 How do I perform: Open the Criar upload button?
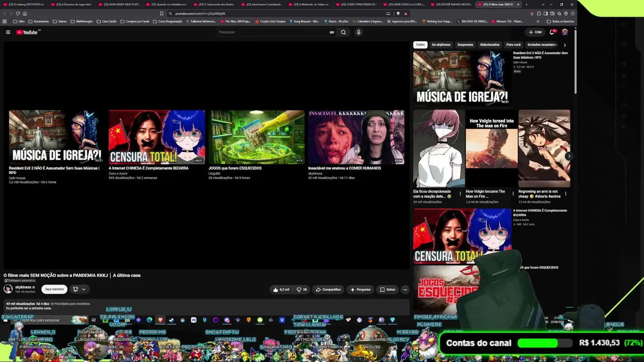pyautogui.click(x=535, y=32)
